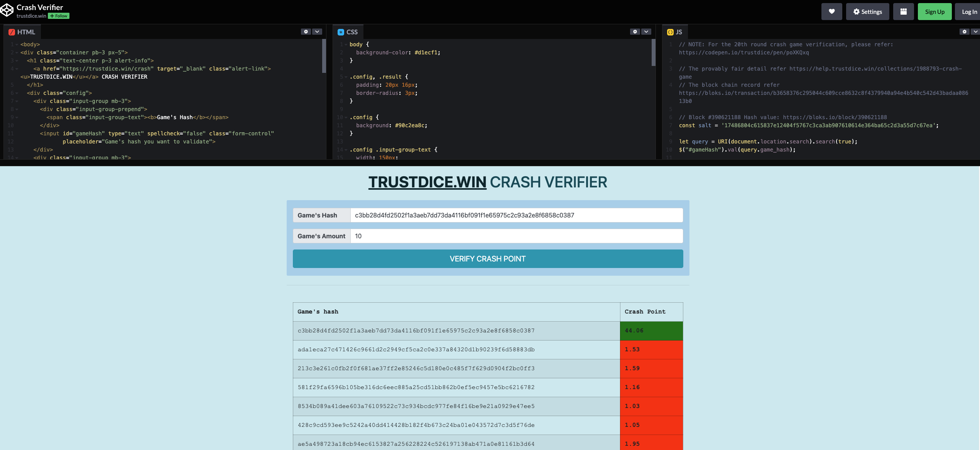Expand the CSS editor dropdown chevron
This screenshot has height=450, width=980.
point(646,32)
